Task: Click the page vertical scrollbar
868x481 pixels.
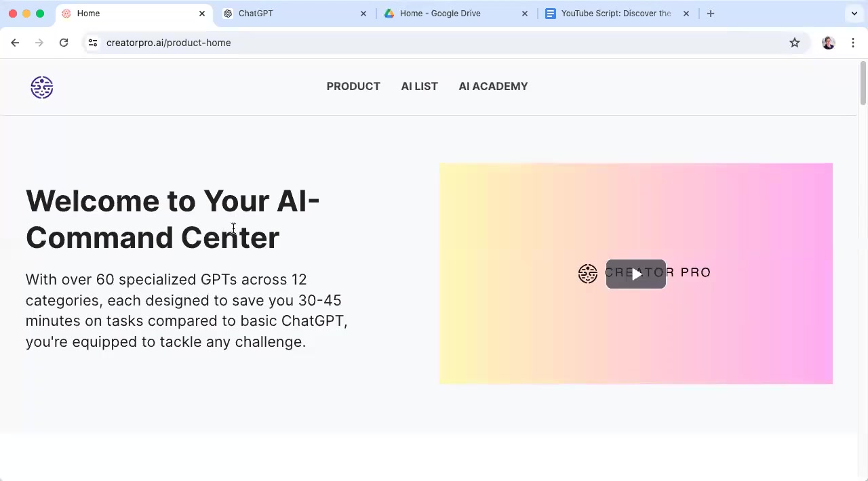Action: [863, 83]
